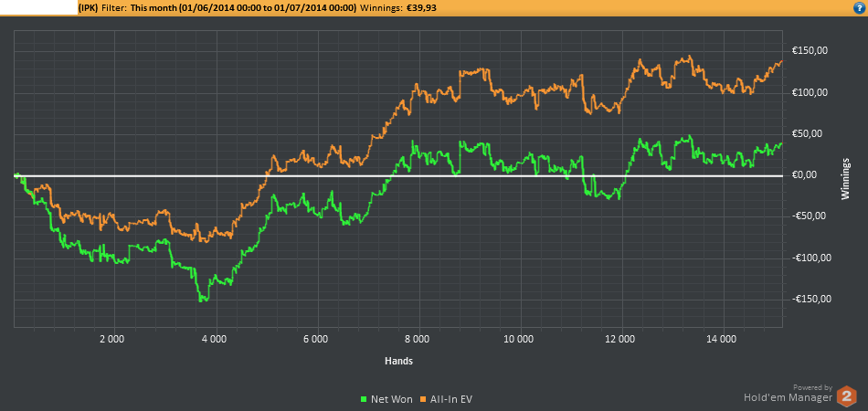Toggle the All-In EV legend entry
Viewport: 868px width, 411px height.
click(446, 399)
